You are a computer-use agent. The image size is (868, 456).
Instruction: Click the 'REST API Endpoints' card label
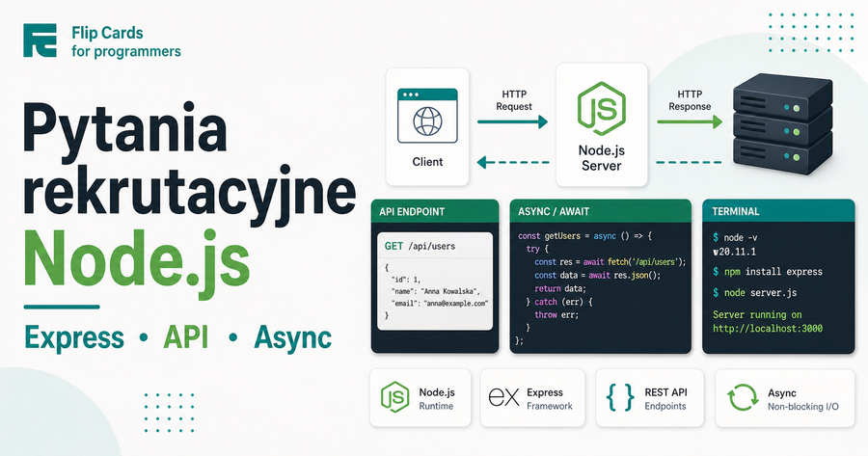(665, 398)
